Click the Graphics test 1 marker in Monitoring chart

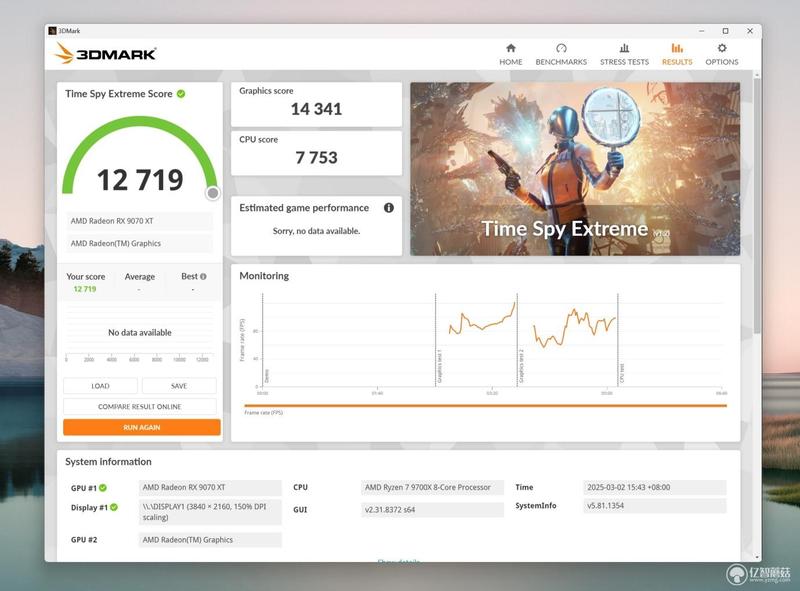tap(439, 366)
